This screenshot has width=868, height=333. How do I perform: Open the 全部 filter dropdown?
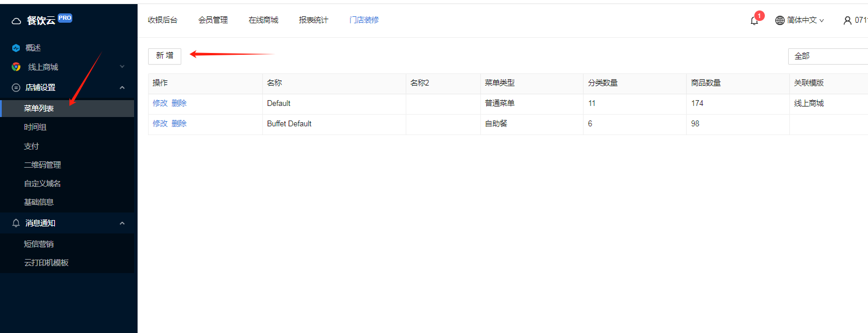point(828,56)
